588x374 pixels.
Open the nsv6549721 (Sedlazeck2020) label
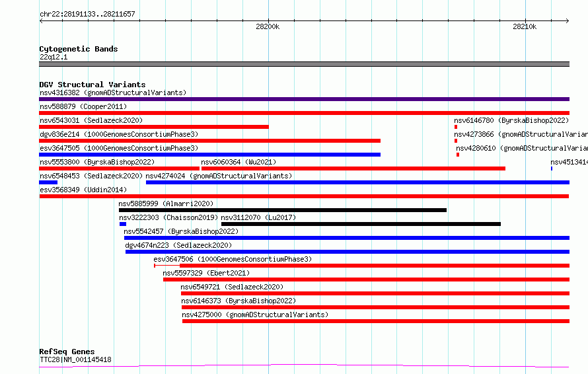(232, 287)
